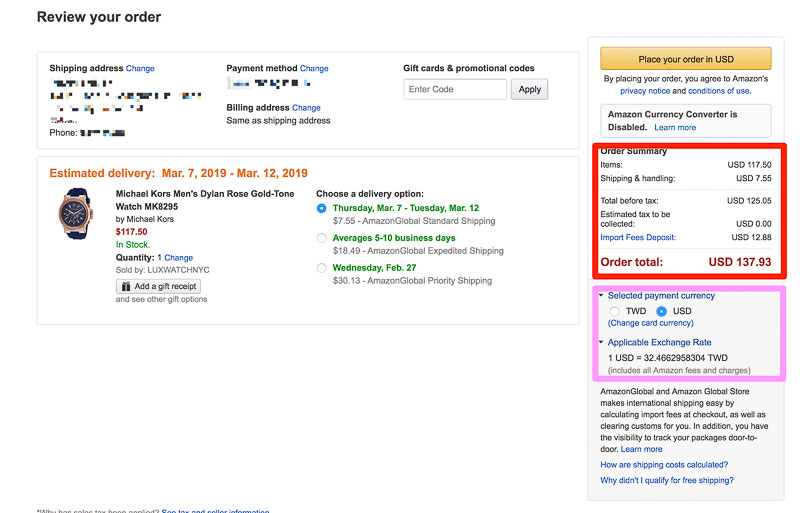Screen dimensions: 800x513
Task: Change the billing address
Action: click(x=306, y=108)
